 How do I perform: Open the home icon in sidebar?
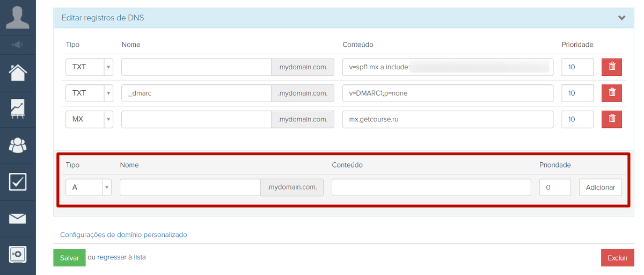click(18, 73)
